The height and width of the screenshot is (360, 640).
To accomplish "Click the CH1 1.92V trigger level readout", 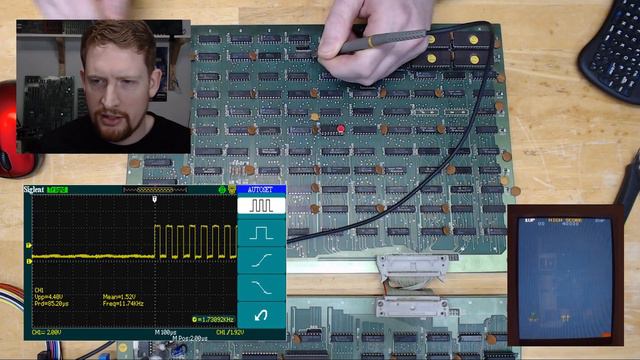I will 230,333.
